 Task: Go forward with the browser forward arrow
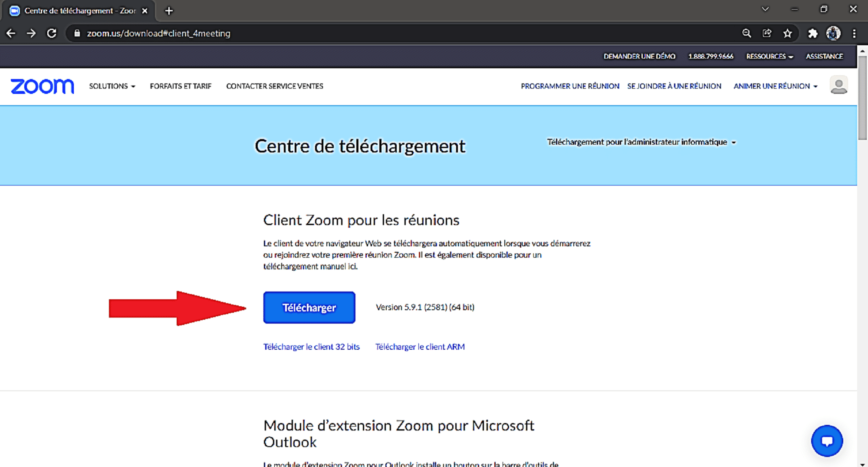[31, 33]
